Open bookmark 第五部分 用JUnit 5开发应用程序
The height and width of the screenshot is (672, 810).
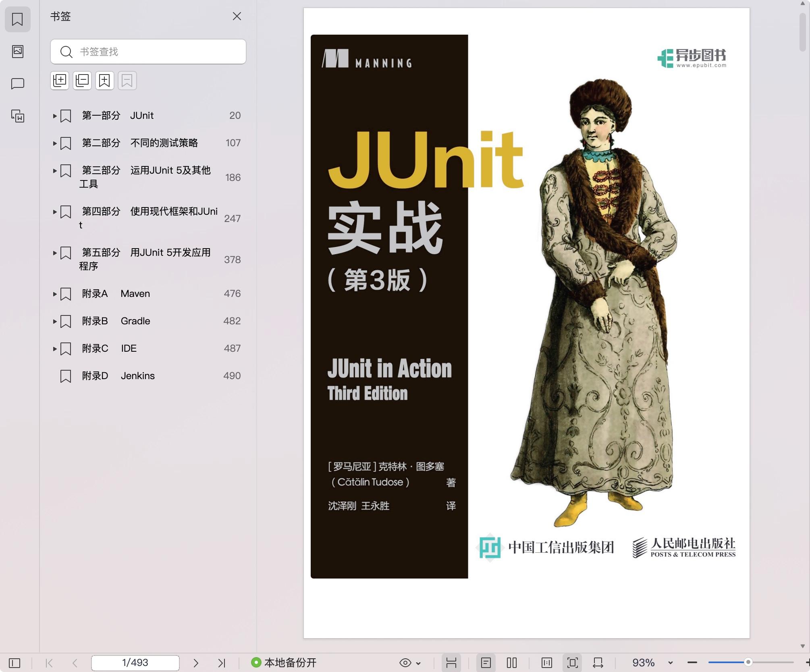point(145,259)
